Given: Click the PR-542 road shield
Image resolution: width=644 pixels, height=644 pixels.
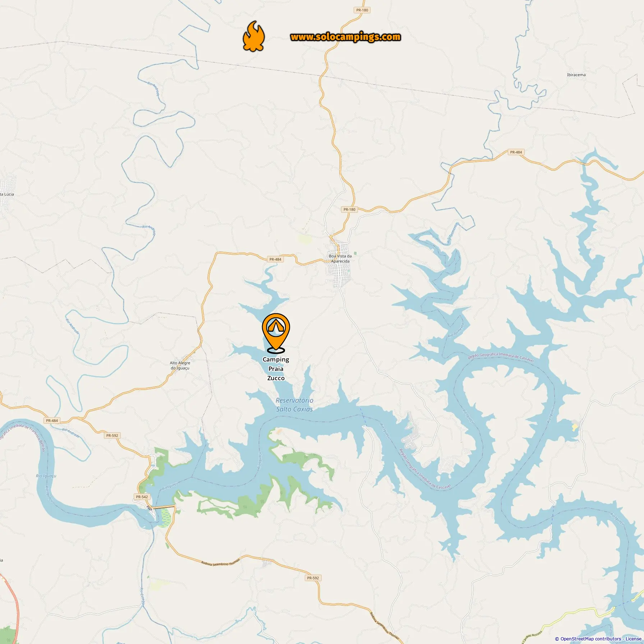Looking at the screenshot, I should click(x=142, y=497).
